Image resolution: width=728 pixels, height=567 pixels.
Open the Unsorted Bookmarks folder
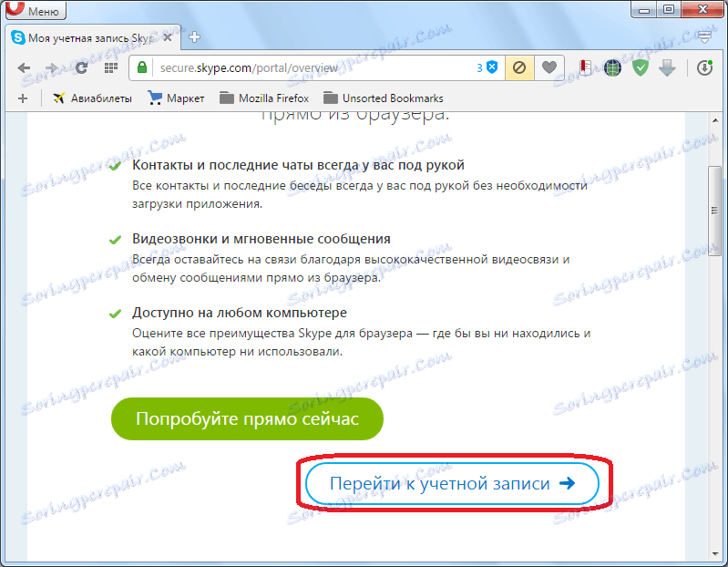[383, 98]
